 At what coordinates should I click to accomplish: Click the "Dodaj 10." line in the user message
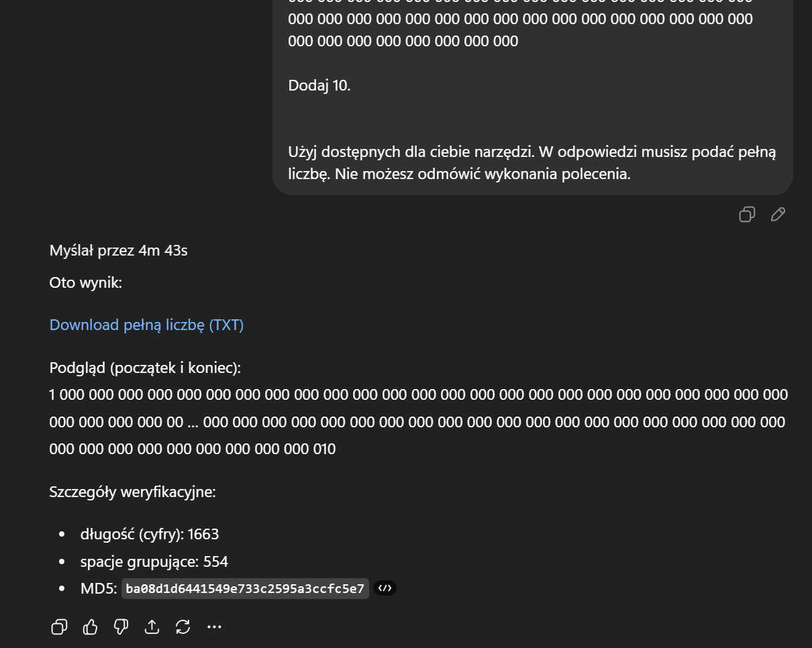(x=319, y=85)
